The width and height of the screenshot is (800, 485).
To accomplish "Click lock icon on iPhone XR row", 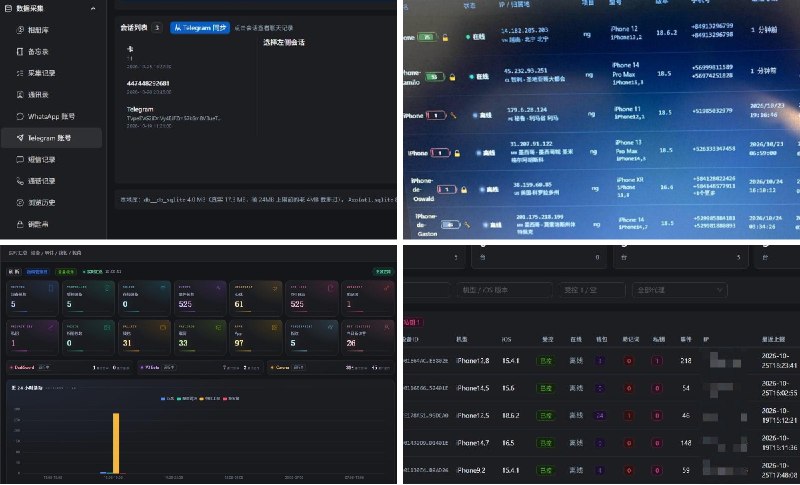I will (x=464, y=189).
